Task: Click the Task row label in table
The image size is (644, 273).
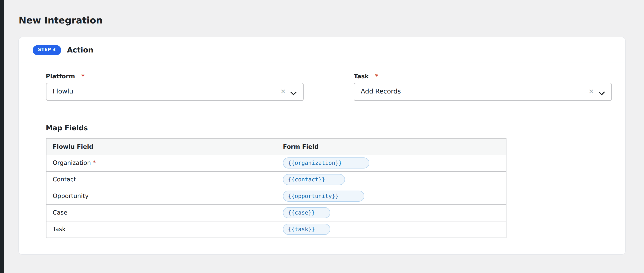Action: click(x=59, y=229)
